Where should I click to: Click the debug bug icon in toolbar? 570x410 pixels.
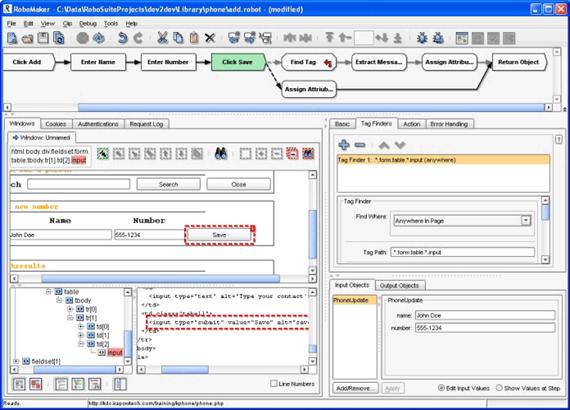coord(422,38)
